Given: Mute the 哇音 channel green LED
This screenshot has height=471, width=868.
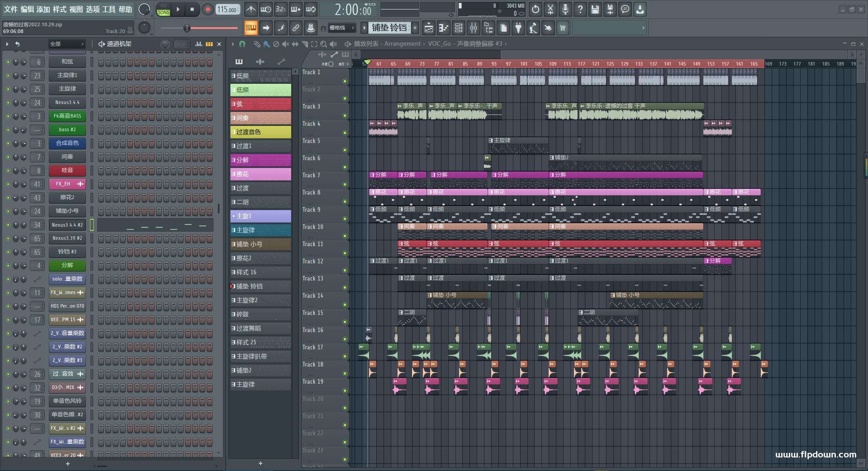Looking at the screenshot, I should 8,171.
